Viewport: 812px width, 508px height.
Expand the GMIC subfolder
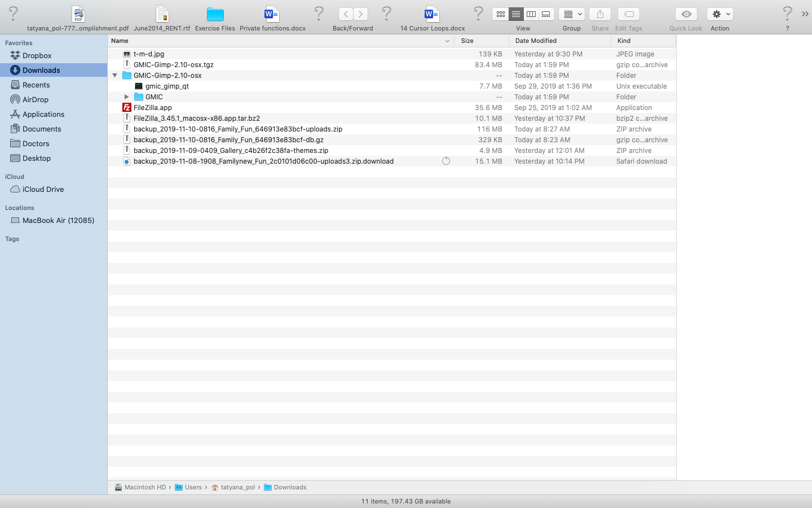click(127, 97)
